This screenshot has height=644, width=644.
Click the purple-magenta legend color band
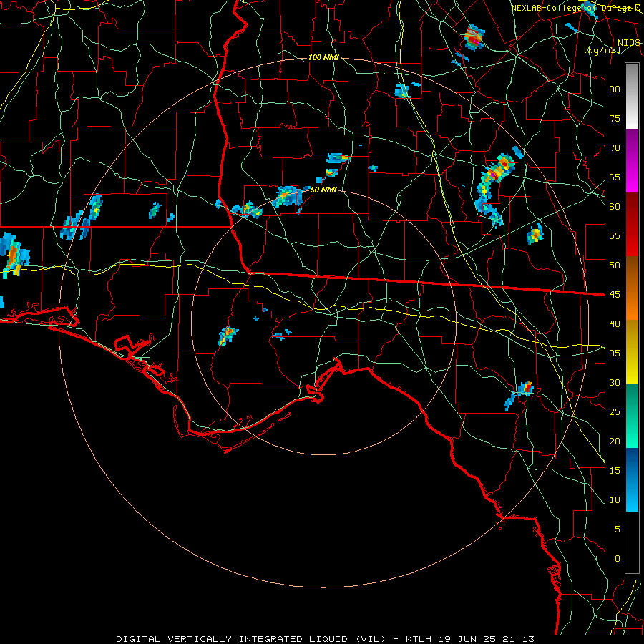click(x=632, y=161)
